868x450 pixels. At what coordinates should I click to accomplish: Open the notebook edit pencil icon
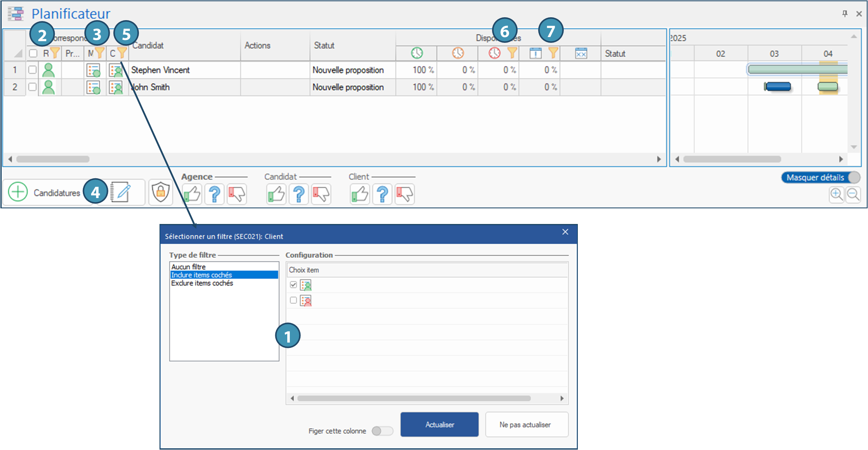[x=121, y=192]
